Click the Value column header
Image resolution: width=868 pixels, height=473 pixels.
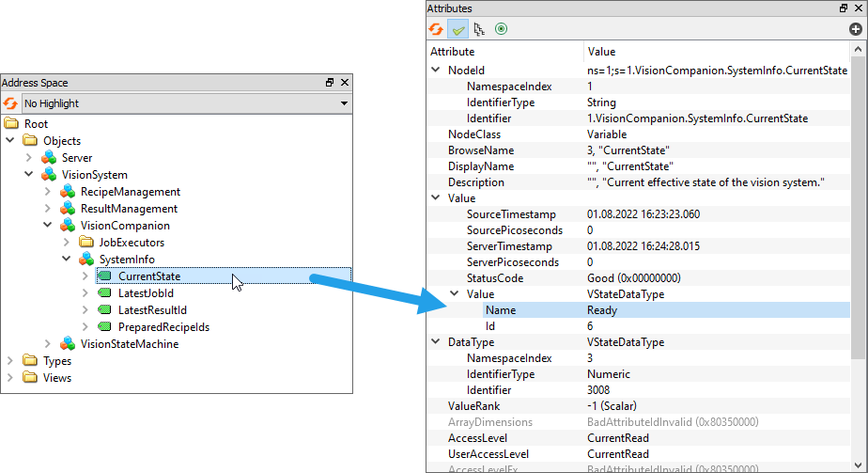(x=601, y=52)
